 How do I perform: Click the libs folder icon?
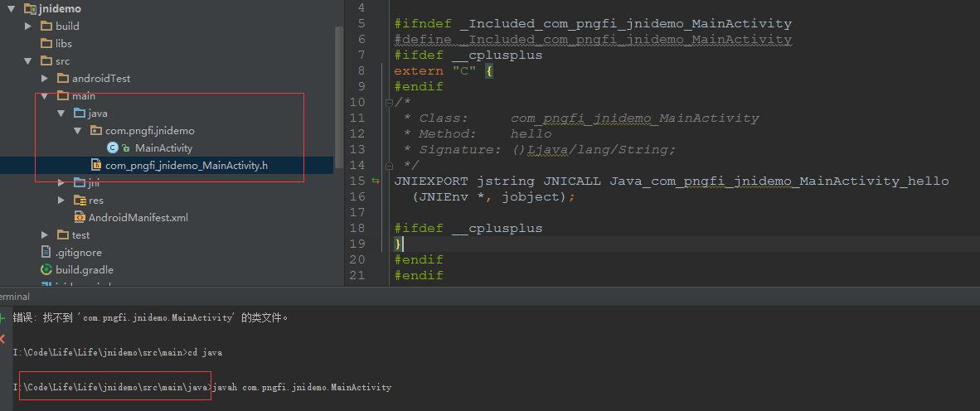click(46, 44)
